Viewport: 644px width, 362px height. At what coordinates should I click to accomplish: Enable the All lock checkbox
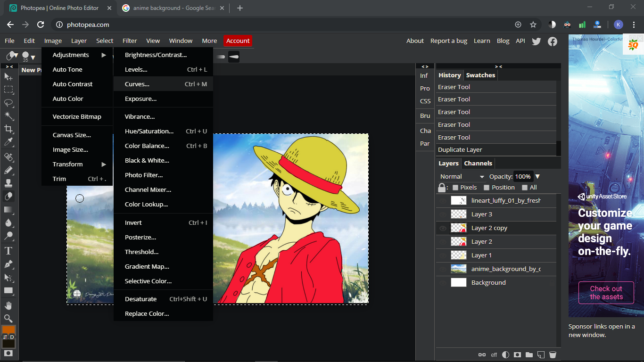525,188
